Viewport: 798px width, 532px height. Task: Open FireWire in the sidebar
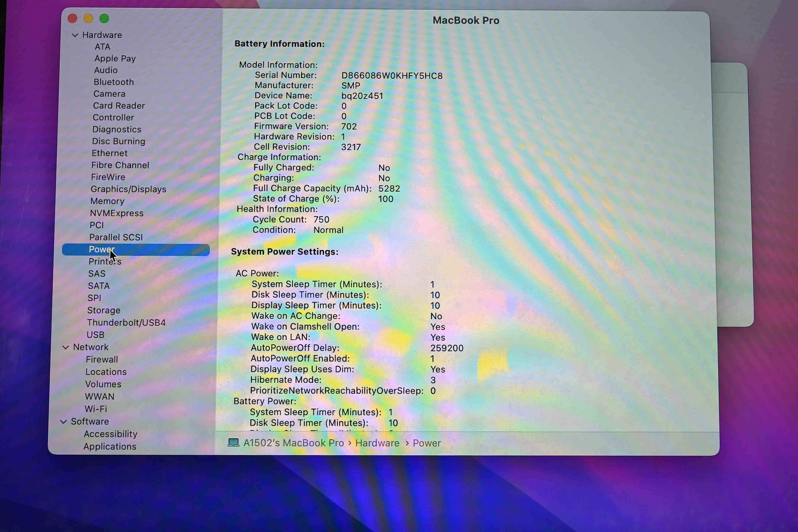click(x=108, y=177)
